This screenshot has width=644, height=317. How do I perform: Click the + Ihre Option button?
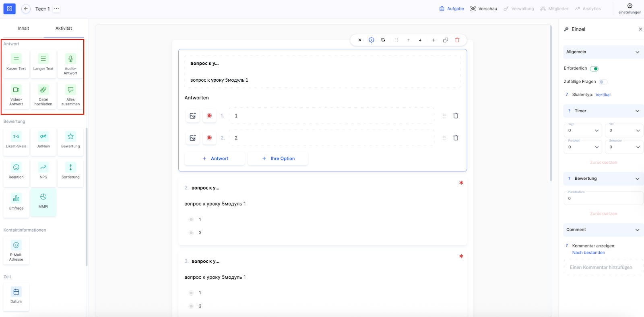(x=278, y=158)
